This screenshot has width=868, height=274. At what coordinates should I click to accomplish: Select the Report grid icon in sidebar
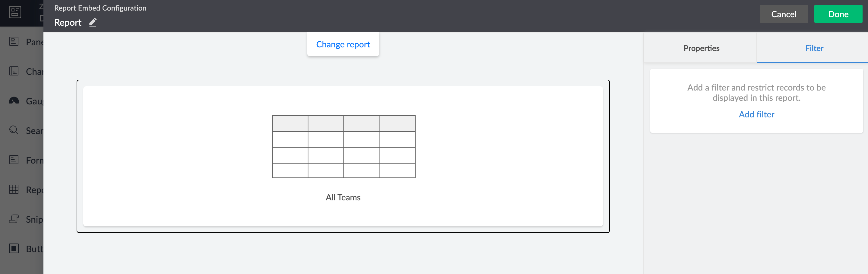[x=14, y=190]
